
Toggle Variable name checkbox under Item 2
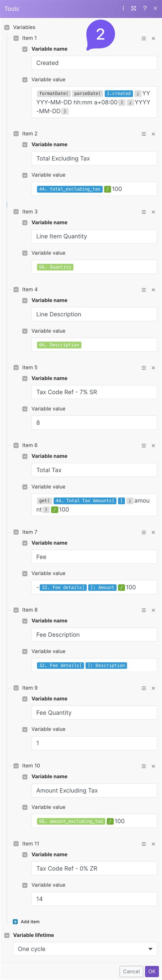tap(25, 145)
